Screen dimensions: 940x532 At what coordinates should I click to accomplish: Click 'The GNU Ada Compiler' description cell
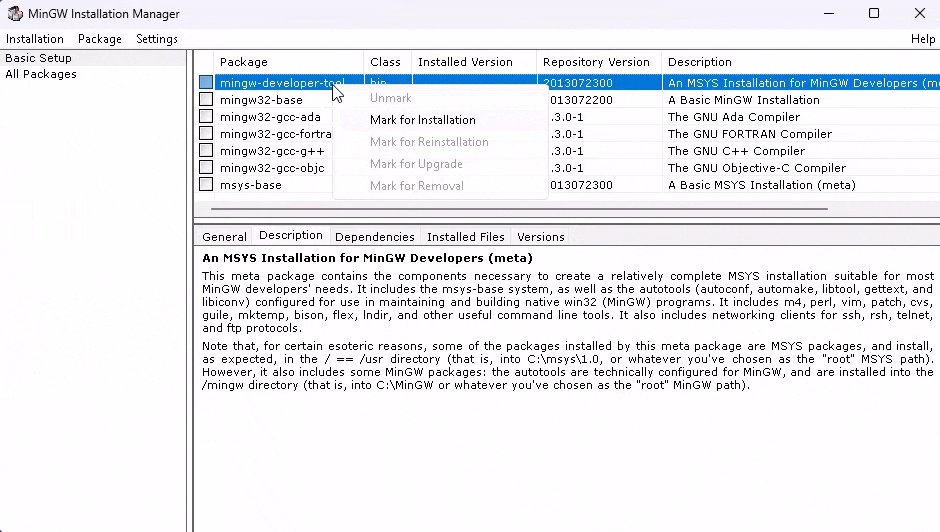click(x=734, y=117)
